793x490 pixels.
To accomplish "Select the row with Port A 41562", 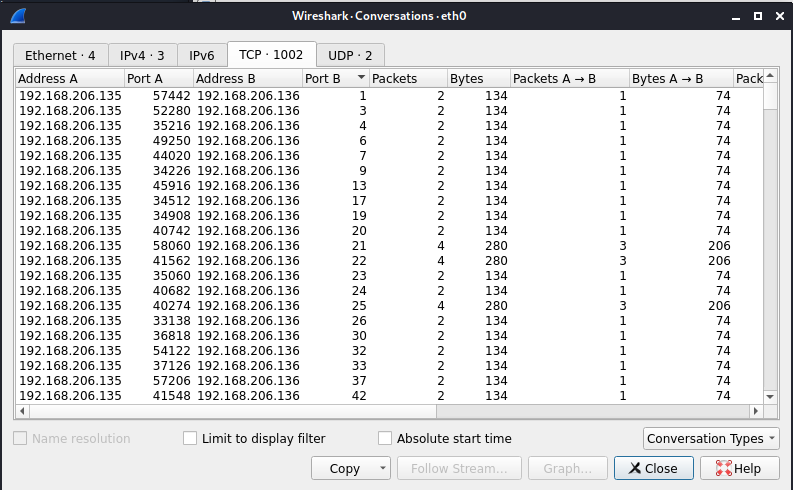I will tap(388, 261).
